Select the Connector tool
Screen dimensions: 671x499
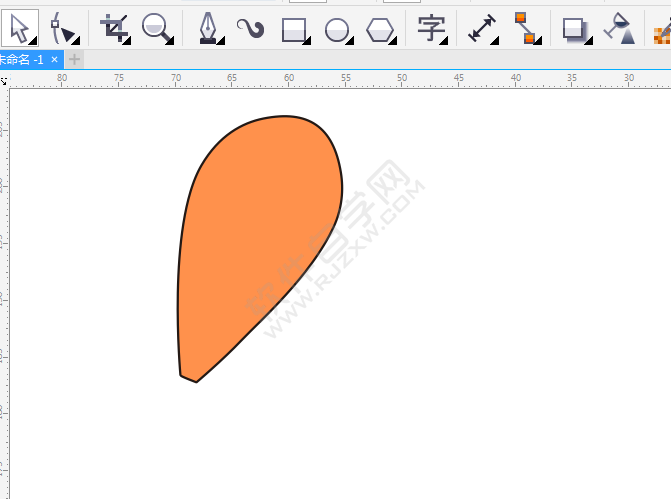point(525,28)
